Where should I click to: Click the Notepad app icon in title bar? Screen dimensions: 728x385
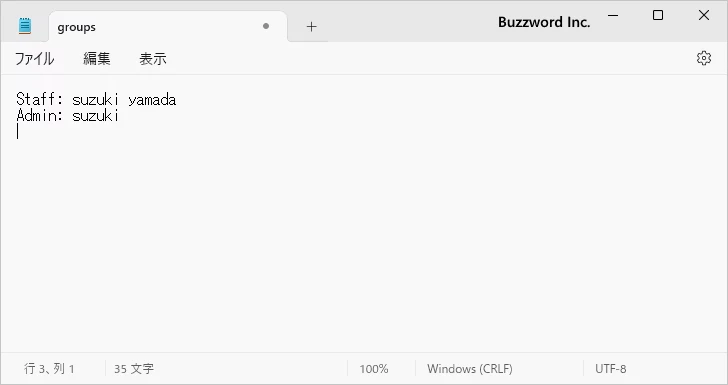(x=25, y=26)
